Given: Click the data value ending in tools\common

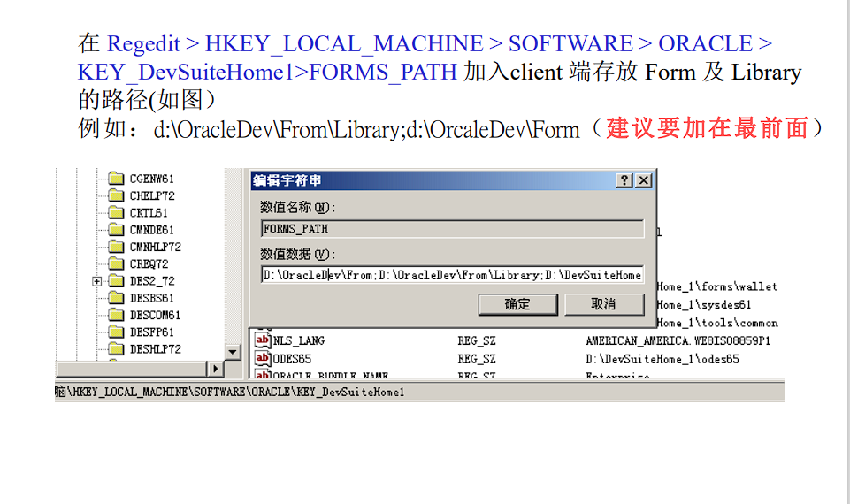Looking at the screenshot, I should 717,323.
